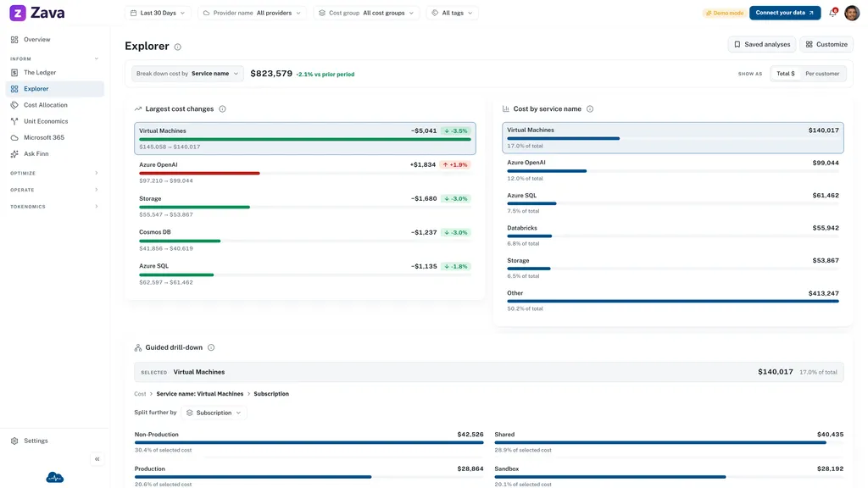Viewport: 868px width, 488px height.
Task: Open the All tags dropdown
Action: tap(453, 13)
